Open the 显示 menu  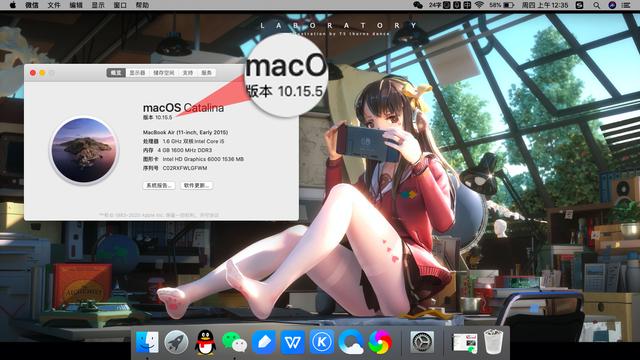(x=98, y=5)
